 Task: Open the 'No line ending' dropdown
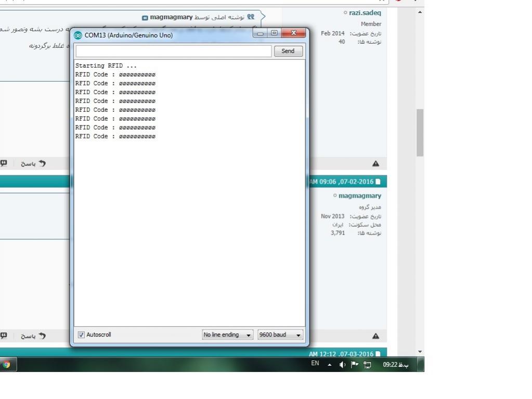pos(228,334)
